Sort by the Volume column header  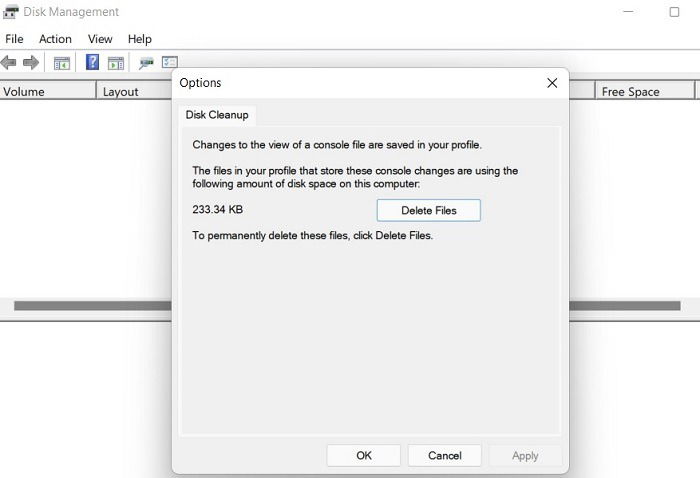click(x=48, y=91)
